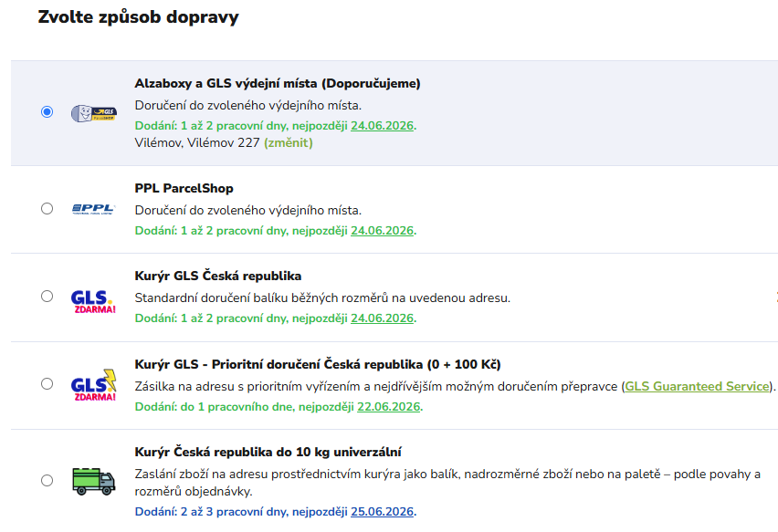Click the 22.06.2026 priority delivery date
The height and width of the screenshot is (532, 778).
click(388, 407)
